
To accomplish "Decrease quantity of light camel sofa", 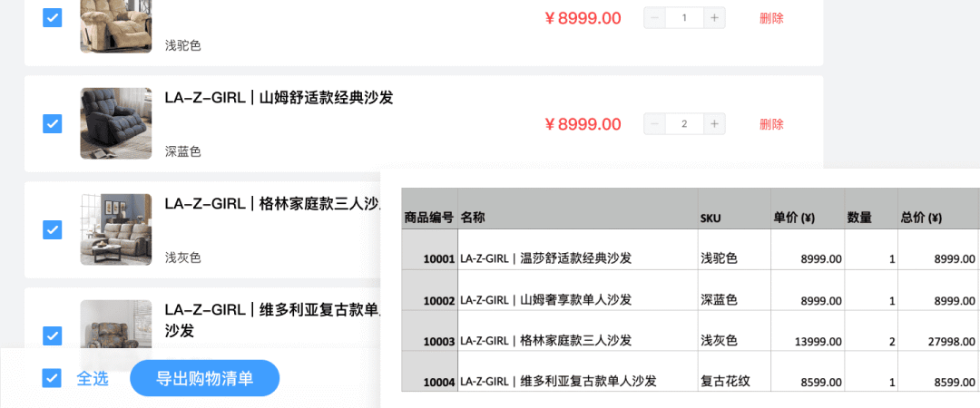I will tap(655, 18).
